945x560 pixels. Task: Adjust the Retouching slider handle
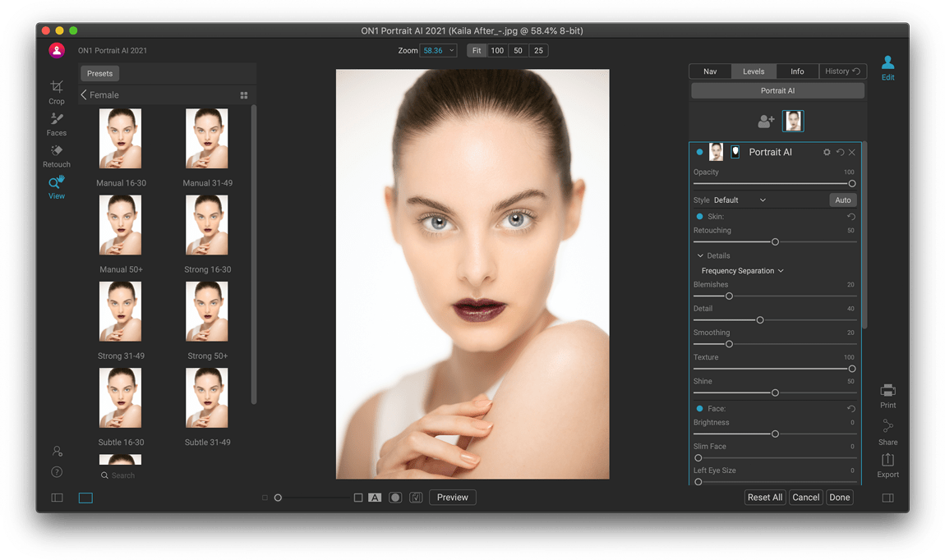tap(775, 242)
